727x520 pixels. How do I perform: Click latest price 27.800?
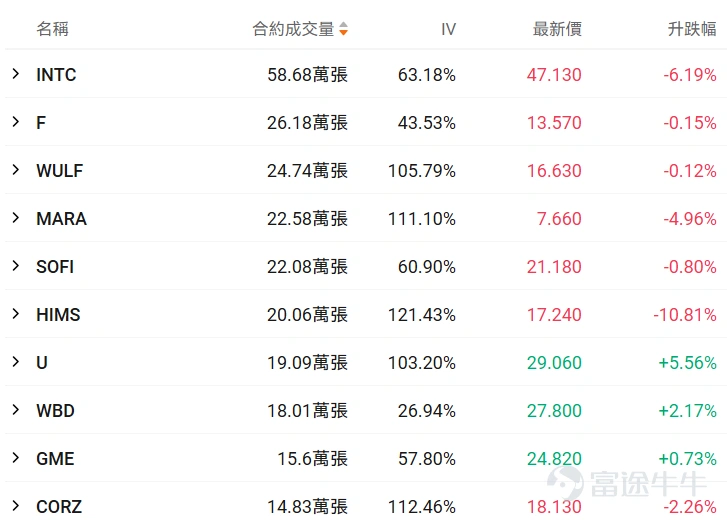(554, 411)
